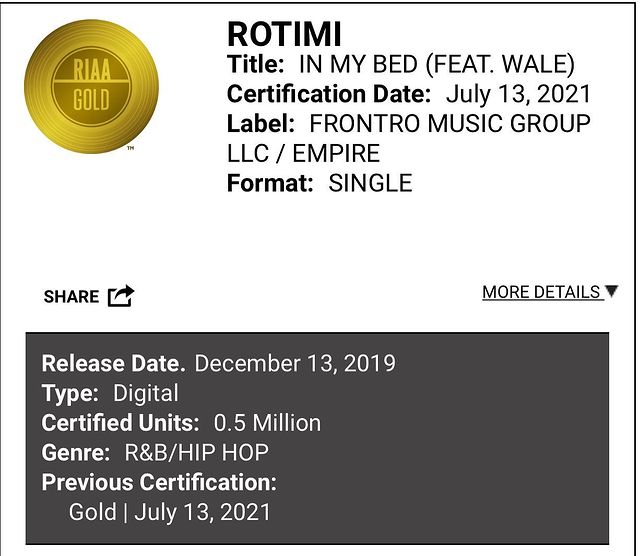Click the certification date July 13, 2021
Screen dimensions: 640x556
coord(518,96)
